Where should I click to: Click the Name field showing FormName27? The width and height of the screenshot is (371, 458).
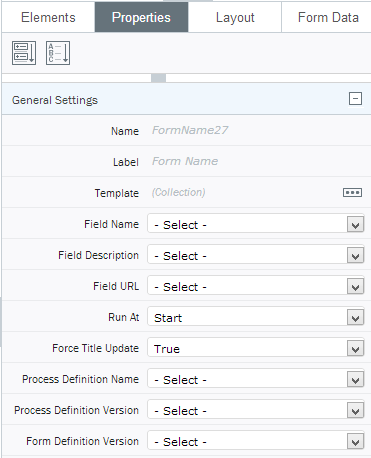pos(256,130)
